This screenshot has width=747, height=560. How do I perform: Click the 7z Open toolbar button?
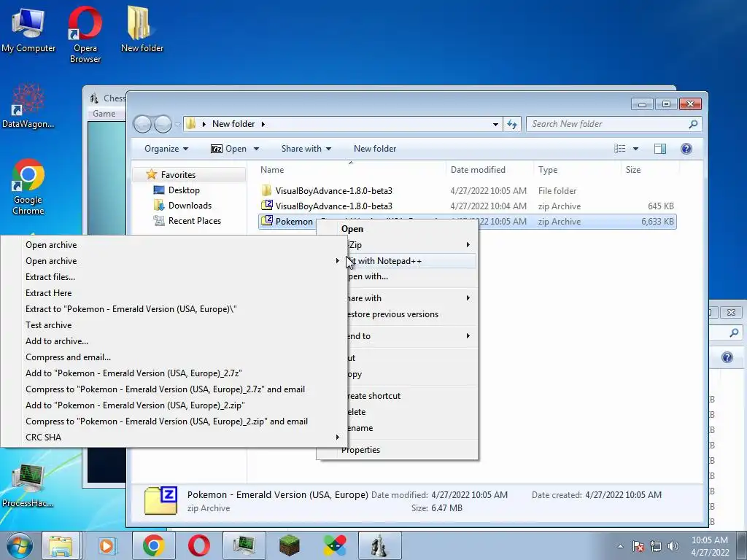[x=228, y=149]
